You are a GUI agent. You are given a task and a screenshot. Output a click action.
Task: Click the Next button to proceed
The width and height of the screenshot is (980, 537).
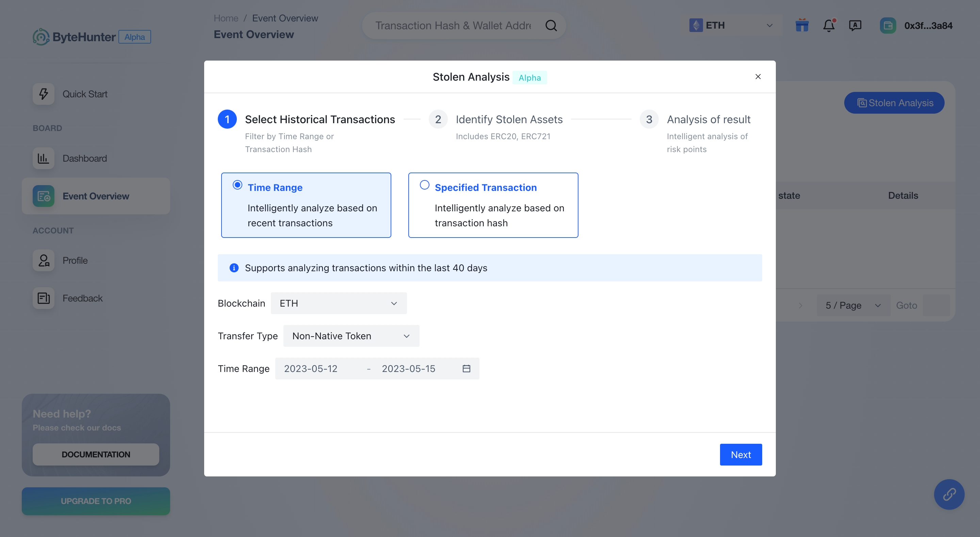click(741, 454)
